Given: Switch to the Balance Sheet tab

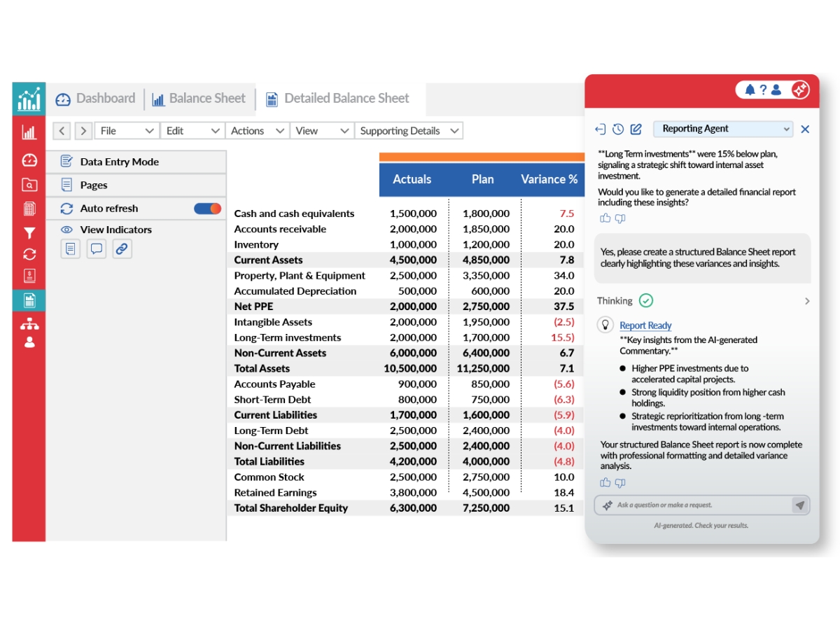Looking at the screenshot, I should (199, 99).
